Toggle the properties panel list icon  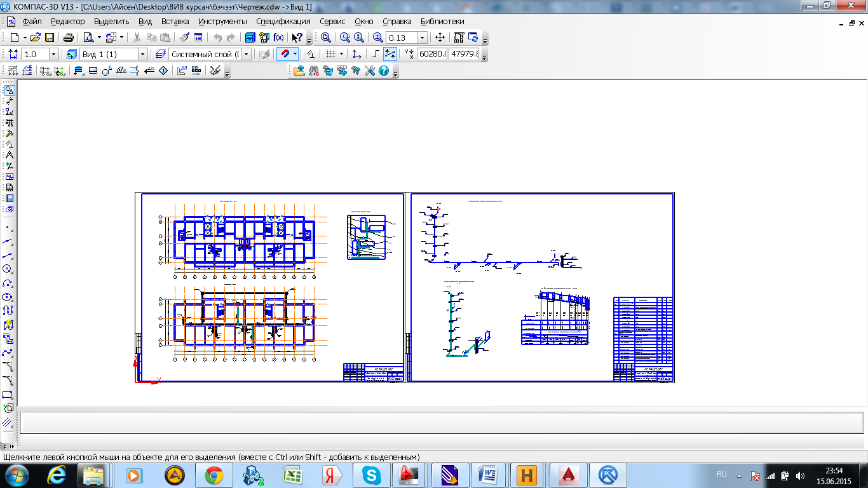198,37
